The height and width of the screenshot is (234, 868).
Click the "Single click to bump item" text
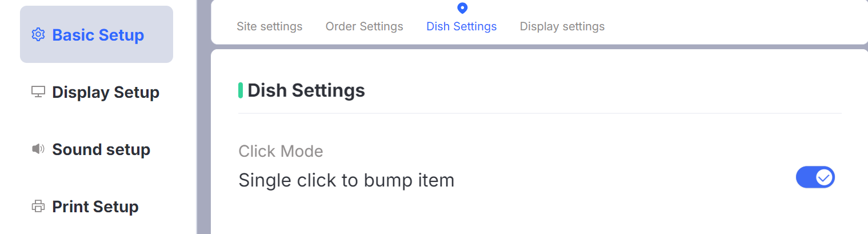346,180
